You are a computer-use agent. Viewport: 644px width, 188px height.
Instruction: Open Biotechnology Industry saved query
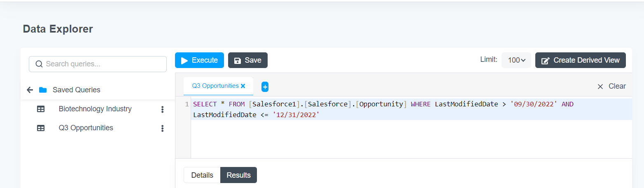click(95, 109)
